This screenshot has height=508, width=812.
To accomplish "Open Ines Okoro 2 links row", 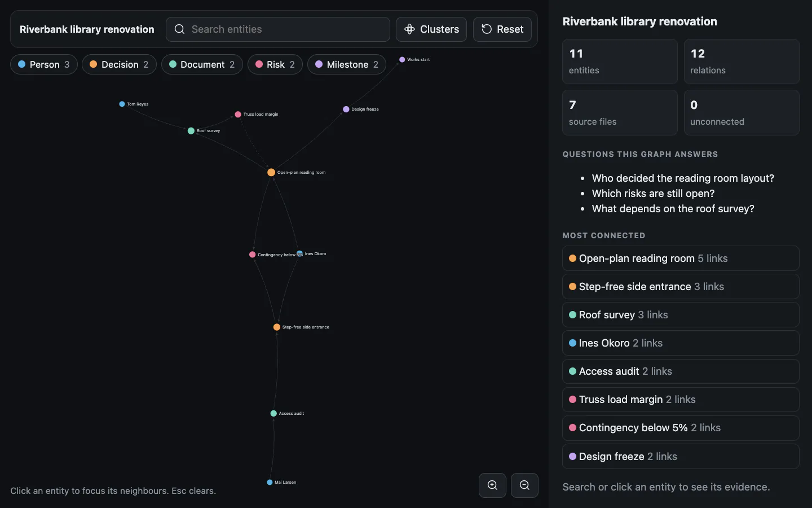I will click(x=681, y=343).
